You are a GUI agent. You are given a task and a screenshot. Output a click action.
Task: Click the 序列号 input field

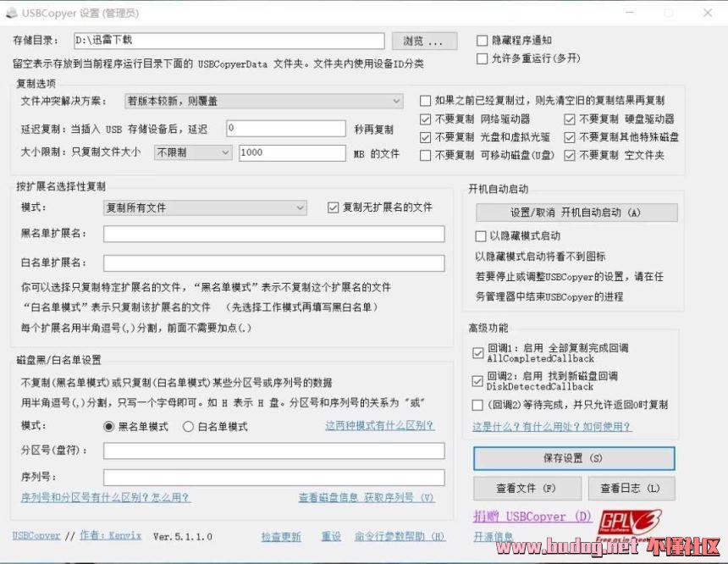point(274,478)
